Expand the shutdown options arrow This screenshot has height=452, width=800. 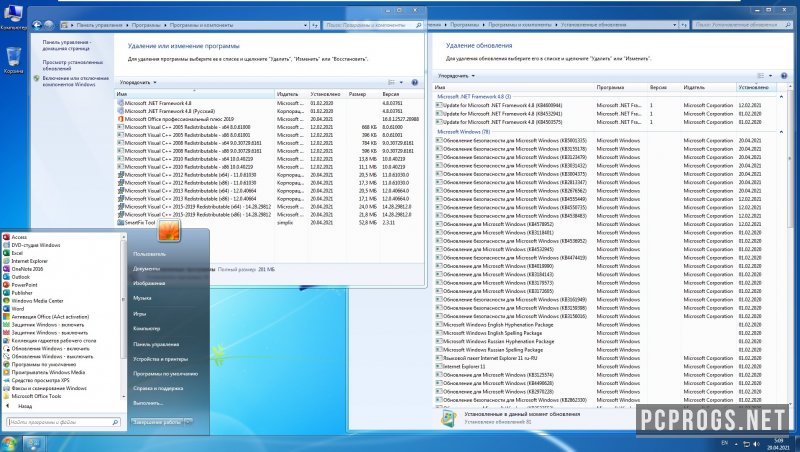(x=188, y=422)
